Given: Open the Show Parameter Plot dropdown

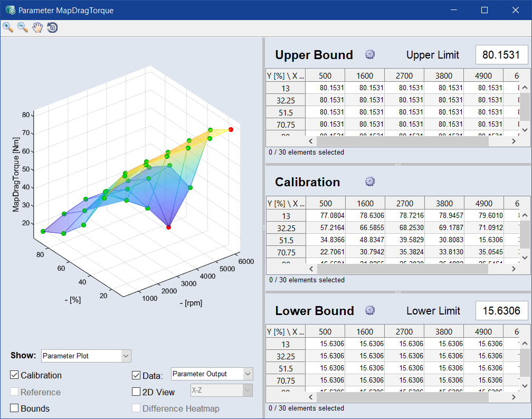Looking at the screenshot, I should [86, 356].
